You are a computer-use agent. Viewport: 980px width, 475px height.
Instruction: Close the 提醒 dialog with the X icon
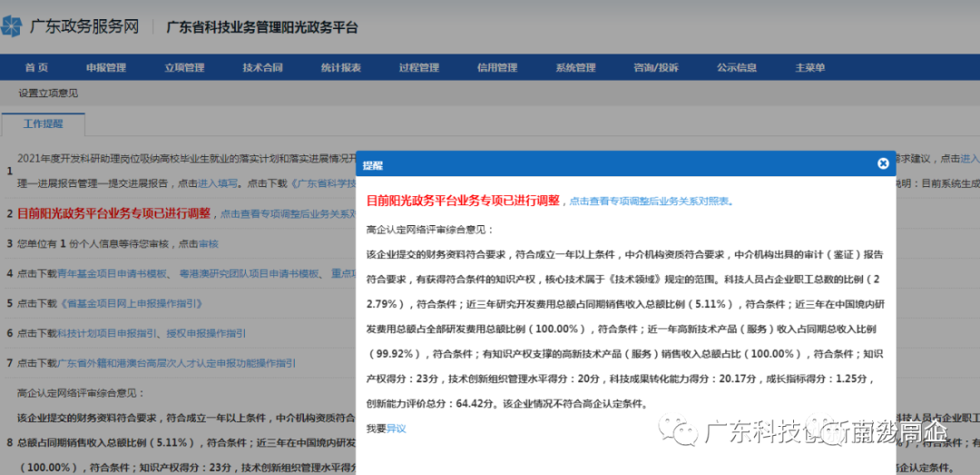point(883,164)
